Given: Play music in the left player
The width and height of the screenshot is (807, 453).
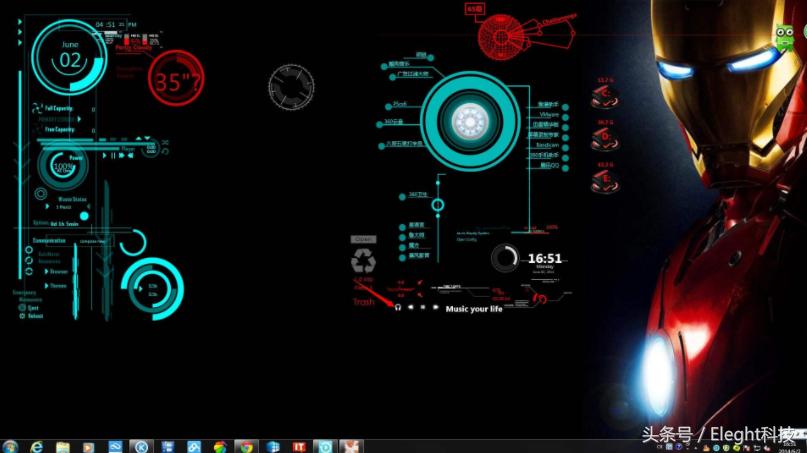Looking at the screenshot, I should coord(104,155).
